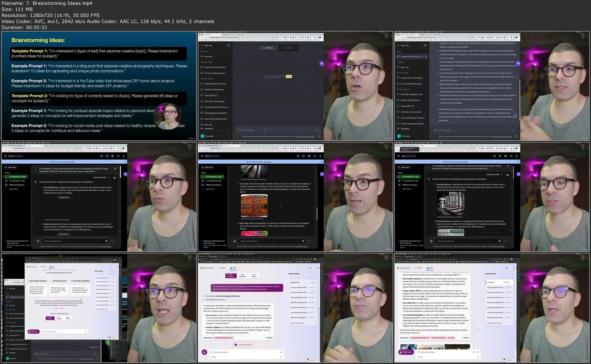Toggle sidebar icon on empty ChatGPT Plus screen
This screenshot has height=364, width=591.
click(229, 45)
